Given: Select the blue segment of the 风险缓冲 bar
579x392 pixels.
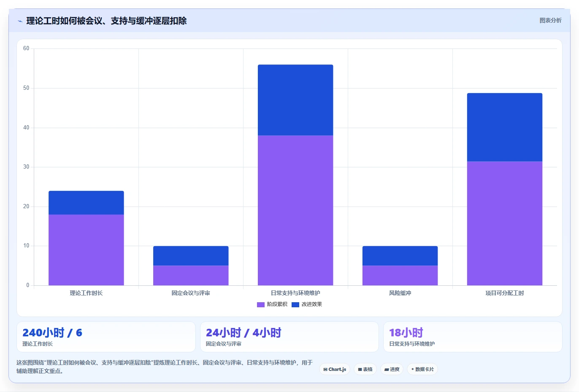Looking at the screenshot, I should click(x=400, y=256).
